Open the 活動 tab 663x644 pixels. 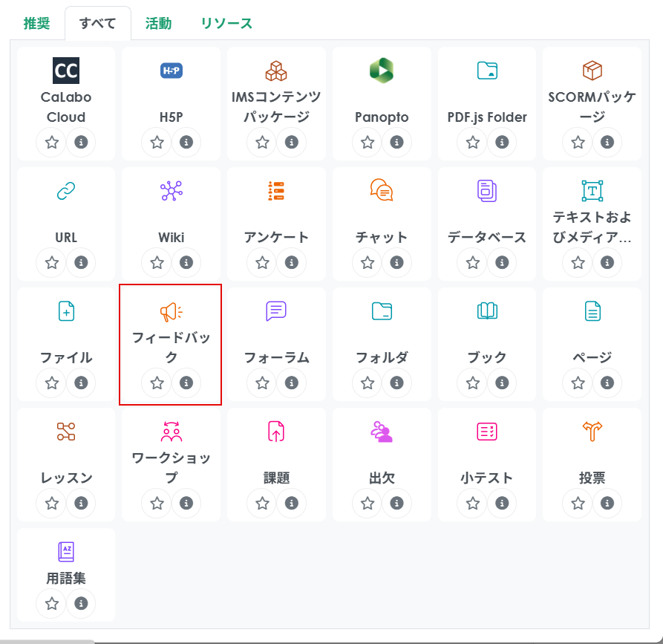click(x=158, y=23)
